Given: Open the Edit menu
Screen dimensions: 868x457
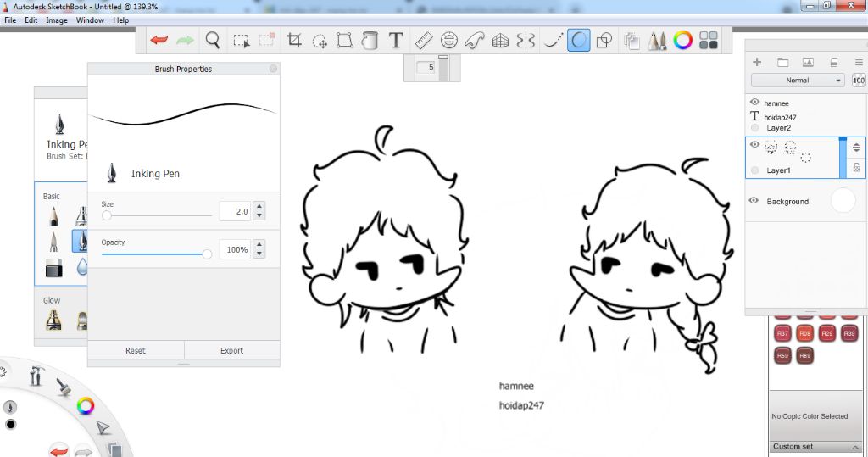Looking at the screenshot, I should click(31, 20).
